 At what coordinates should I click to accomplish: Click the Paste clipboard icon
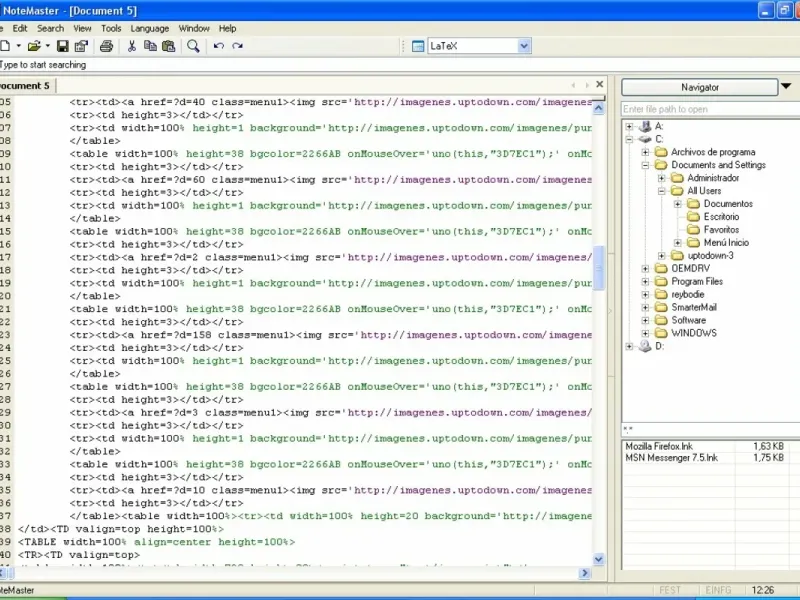click(x=169, y=46)
